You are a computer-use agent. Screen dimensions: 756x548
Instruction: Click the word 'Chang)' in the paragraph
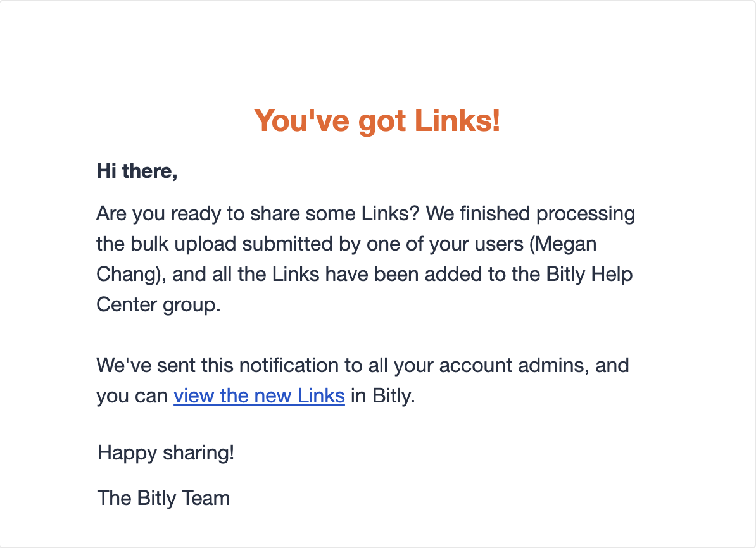(131, 275)
